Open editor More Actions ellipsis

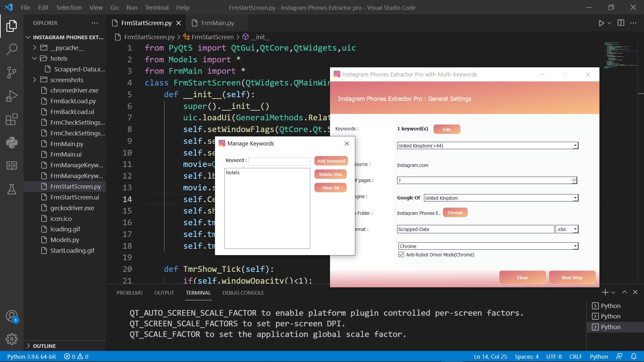[x=633, y=23]
